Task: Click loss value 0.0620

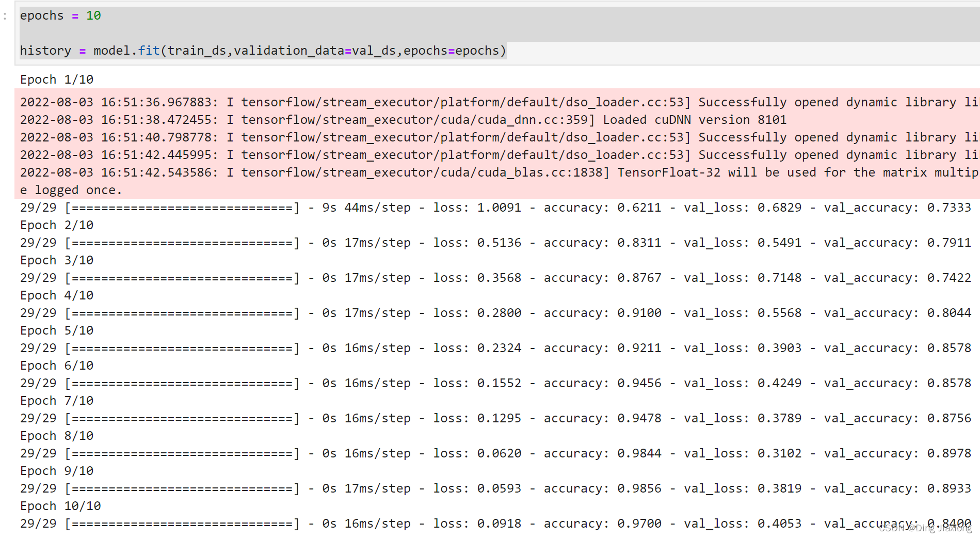Action: click(499, 453)
